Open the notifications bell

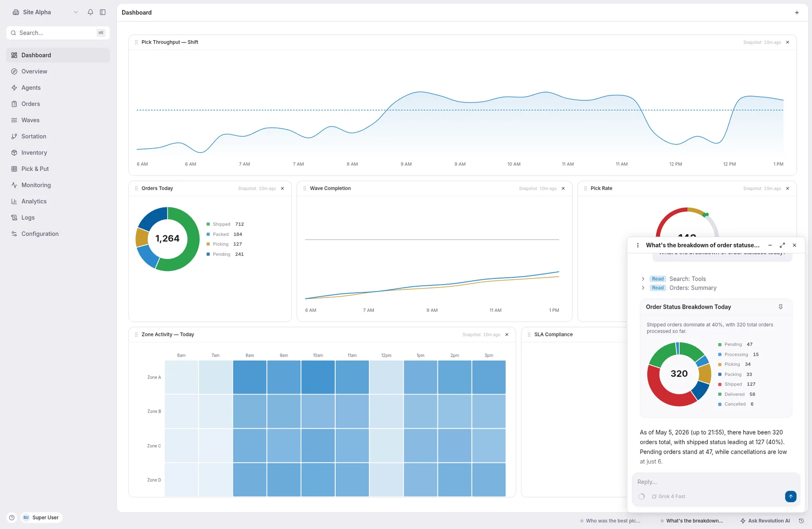[90, 12]
